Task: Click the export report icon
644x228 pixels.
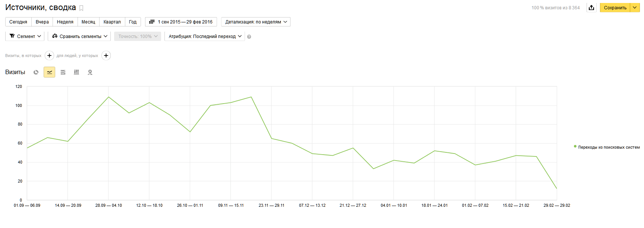Action: 591,8
